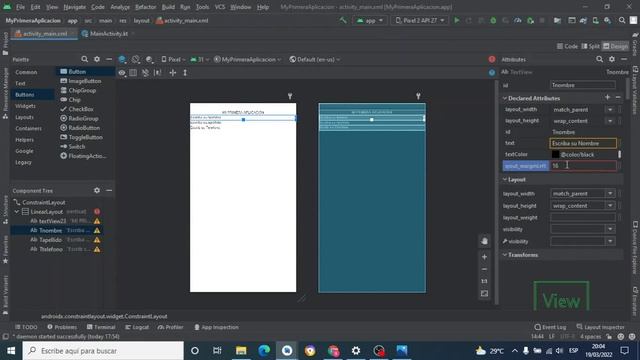Click the Pack/align icon in design toolbar
Viewport: 640px width, 360px height.
[x=173, y=73]
